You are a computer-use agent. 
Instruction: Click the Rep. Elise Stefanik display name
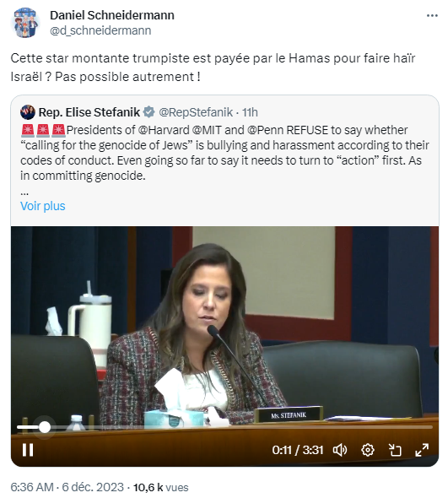(89, 112)
